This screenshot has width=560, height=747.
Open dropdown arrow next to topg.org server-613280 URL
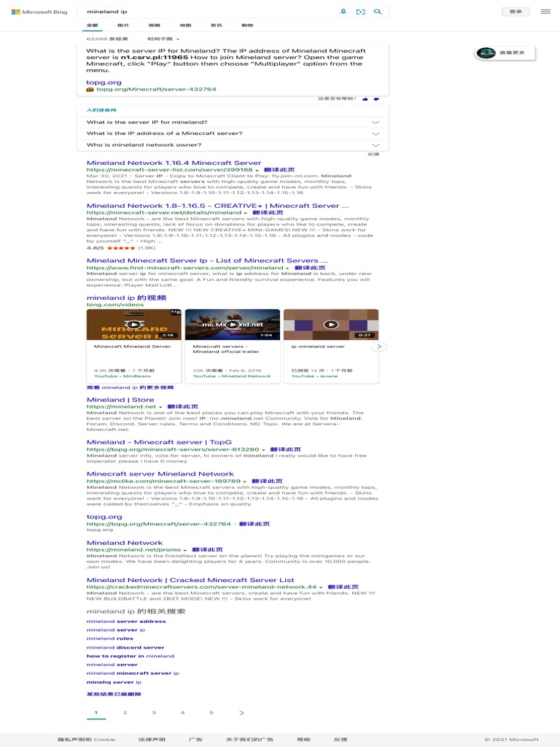click(263, 449)
